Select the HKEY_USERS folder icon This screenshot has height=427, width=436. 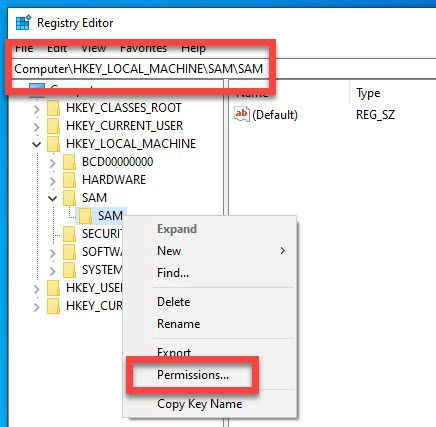click(x=53, y=288)
